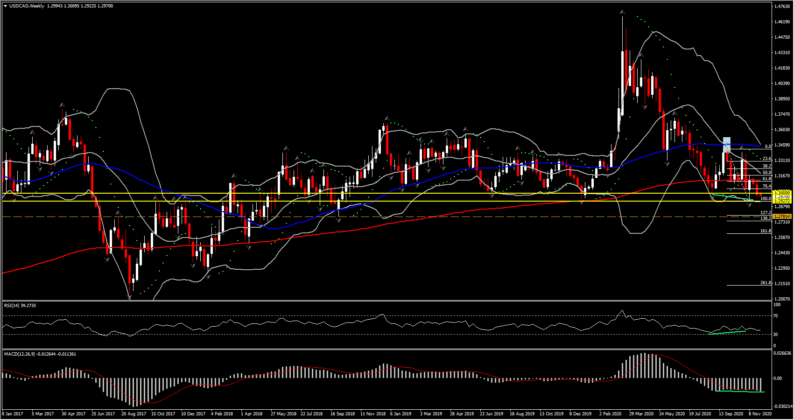Click the Fibonacci 261.8 level label
794x420 pixels.
tap(766, 282)
